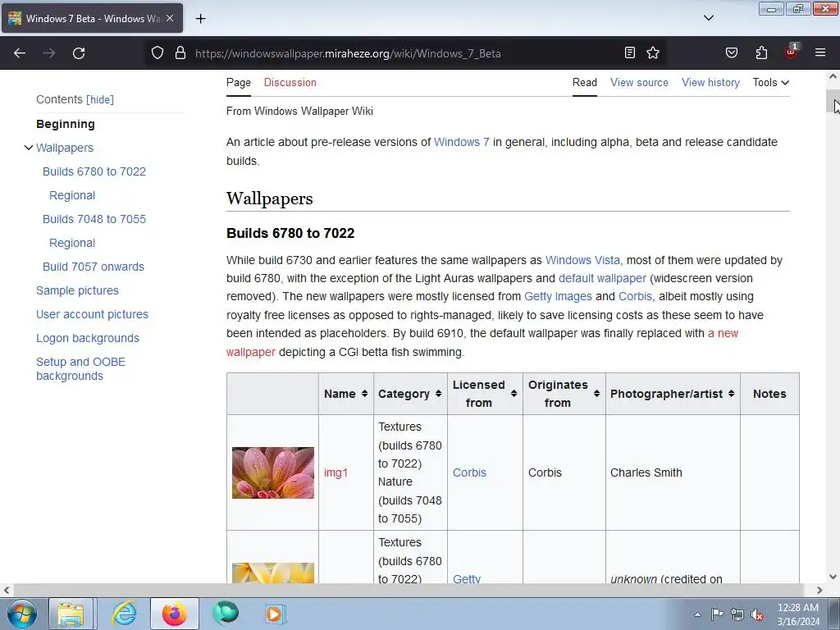
Task: Open the clock showing 12:28 AM
Action: coord(798,614)
